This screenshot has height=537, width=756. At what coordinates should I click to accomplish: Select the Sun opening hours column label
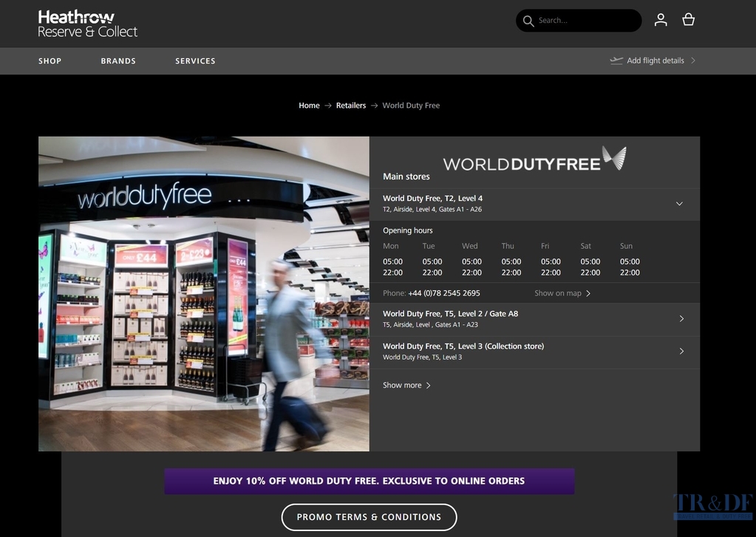tap(626, 246)
